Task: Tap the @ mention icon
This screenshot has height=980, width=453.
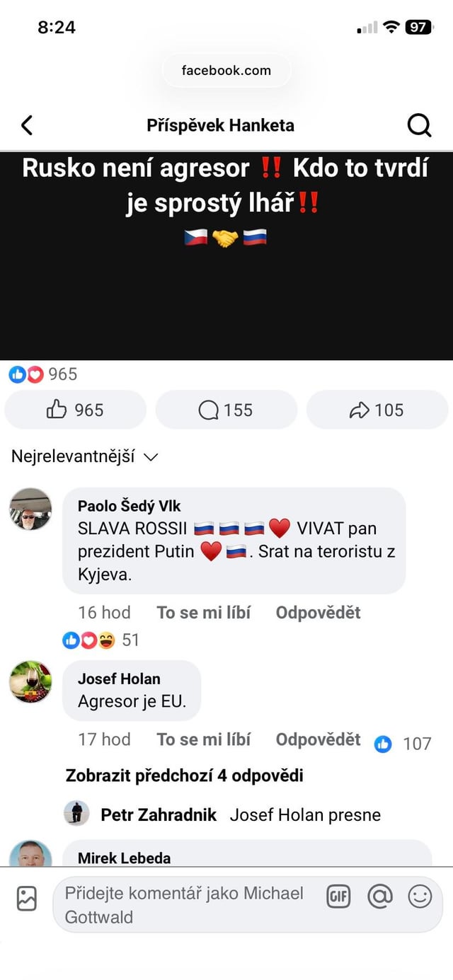Action: [x=380, y=897]
